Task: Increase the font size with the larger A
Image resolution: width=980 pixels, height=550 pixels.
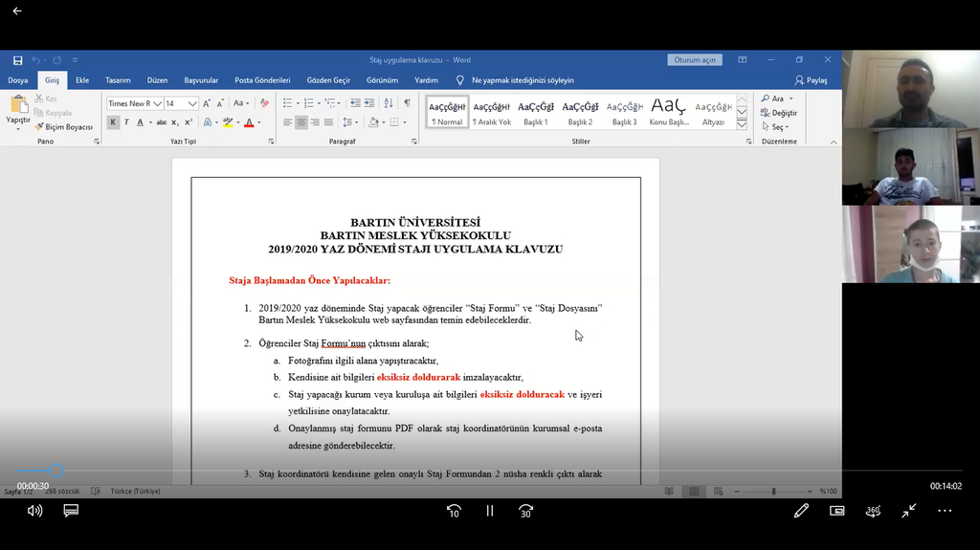Action: (x=207, y=103)
